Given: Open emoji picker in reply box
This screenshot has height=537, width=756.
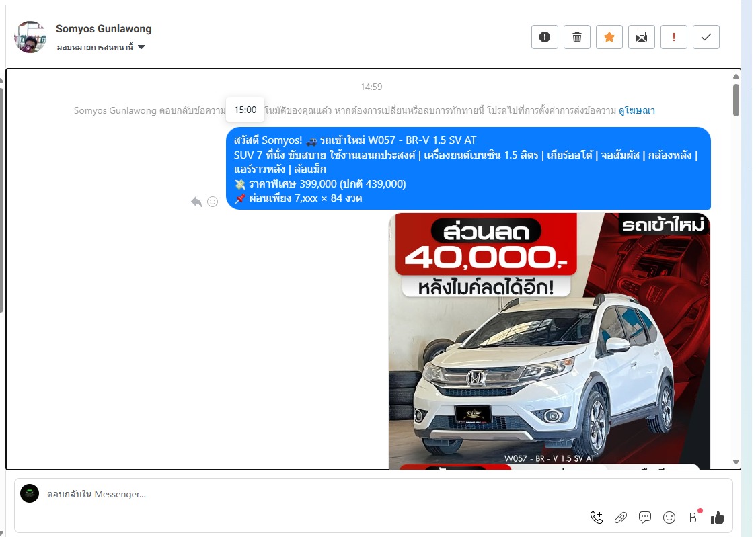Looking at the screenshot, I should click(669, 518).
